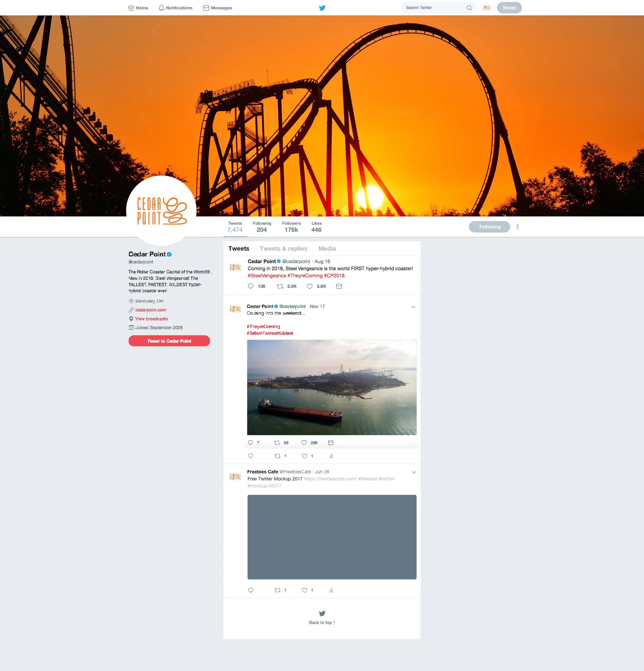
Task: Switch to the Tweets & replies tab
Action: (x=283, y=249)
